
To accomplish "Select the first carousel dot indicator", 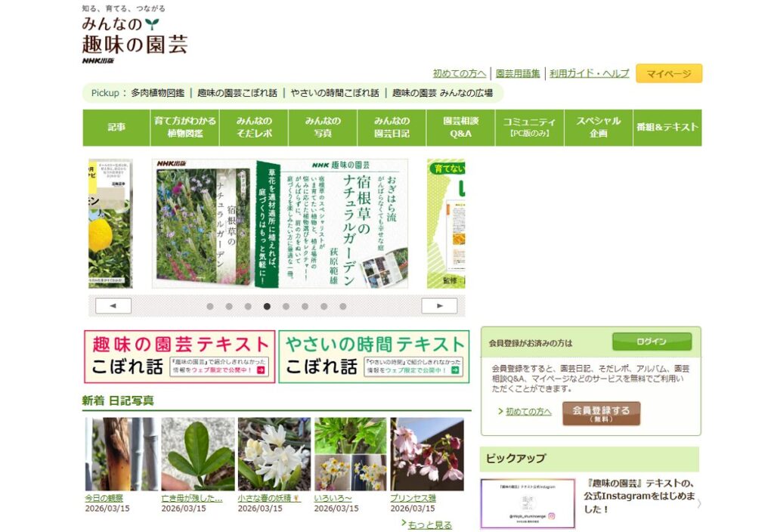I will (x=209, y=307).
